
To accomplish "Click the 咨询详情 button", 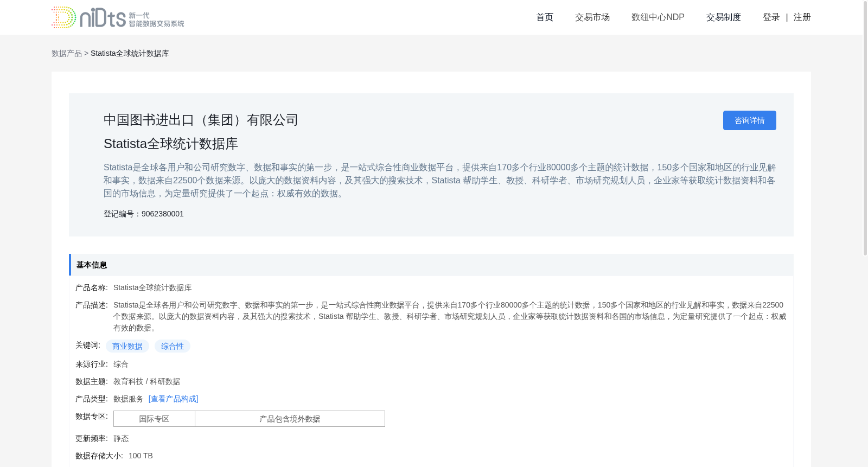I will [x=750, y=120].
